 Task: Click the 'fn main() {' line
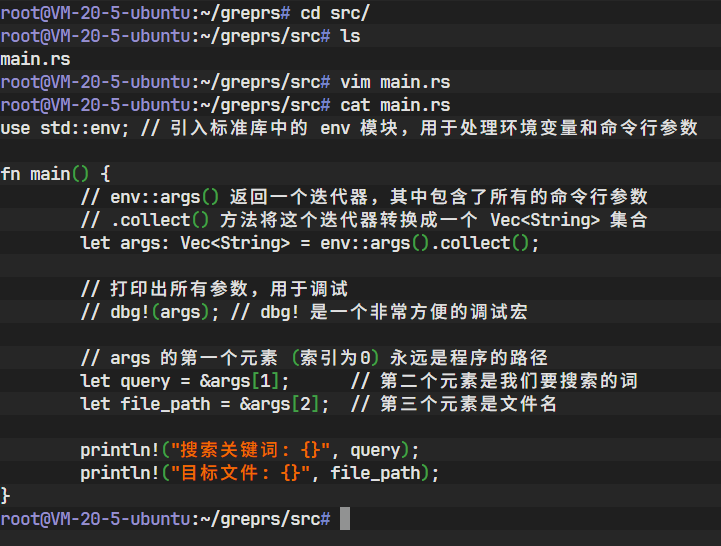coord(55,174)
